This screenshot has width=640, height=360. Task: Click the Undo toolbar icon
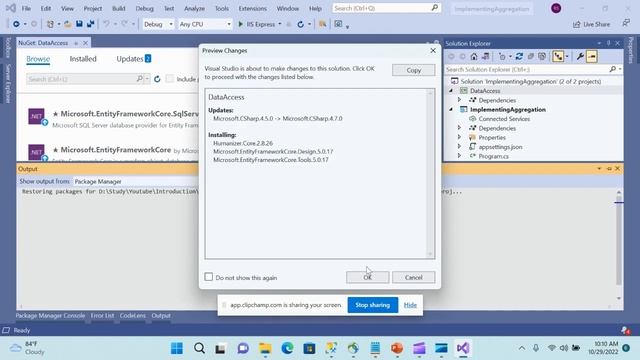coord(106,24)
